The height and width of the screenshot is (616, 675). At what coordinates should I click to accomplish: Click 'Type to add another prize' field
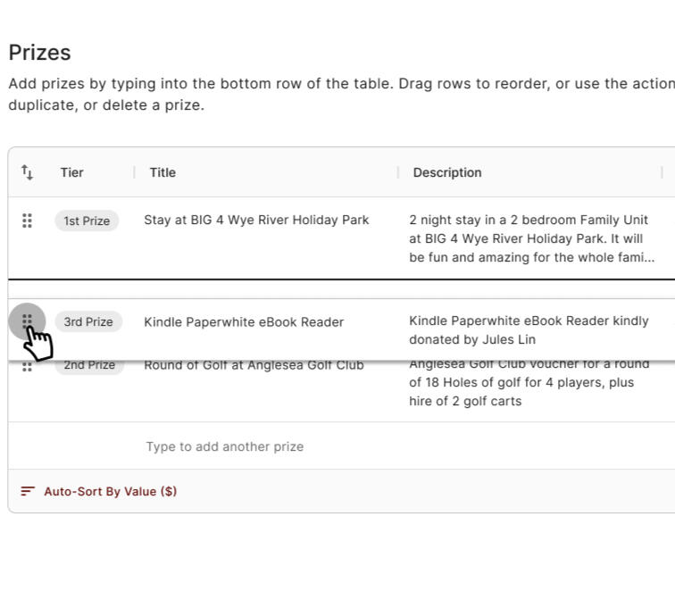[225, 446]
